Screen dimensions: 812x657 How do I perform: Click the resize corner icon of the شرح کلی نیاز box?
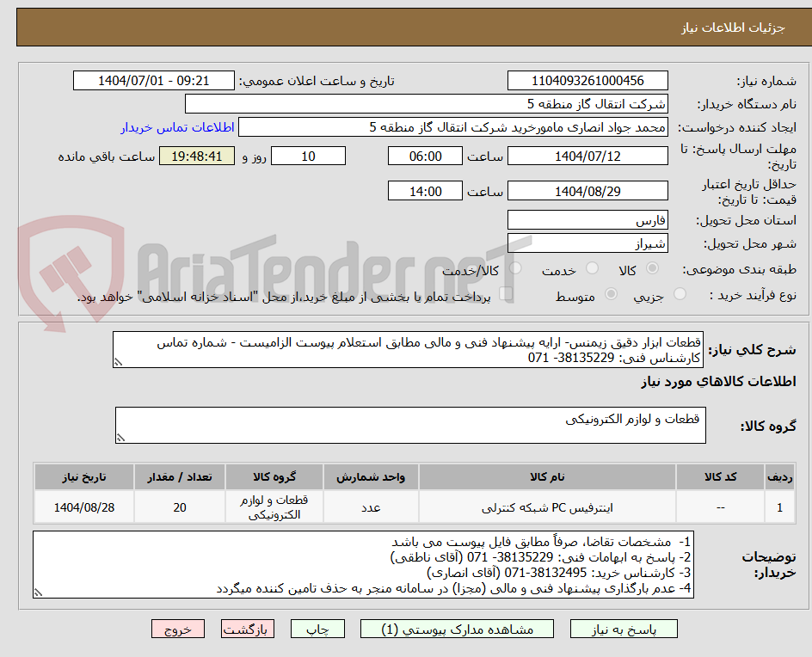(x=120, y=362)
